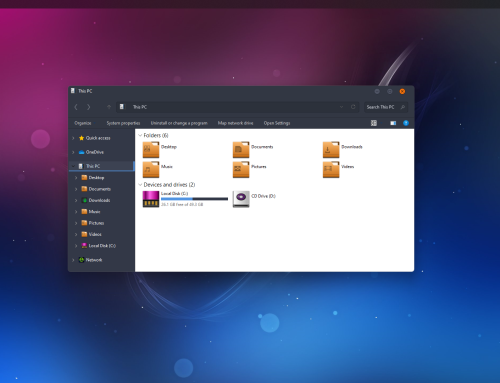Click the Network label in sidebar

click(x=94, y=260)
